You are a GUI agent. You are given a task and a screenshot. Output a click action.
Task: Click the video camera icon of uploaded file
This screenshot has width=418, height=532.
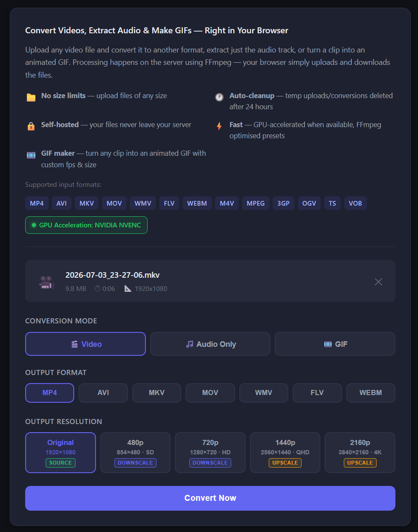pos(46,282)
